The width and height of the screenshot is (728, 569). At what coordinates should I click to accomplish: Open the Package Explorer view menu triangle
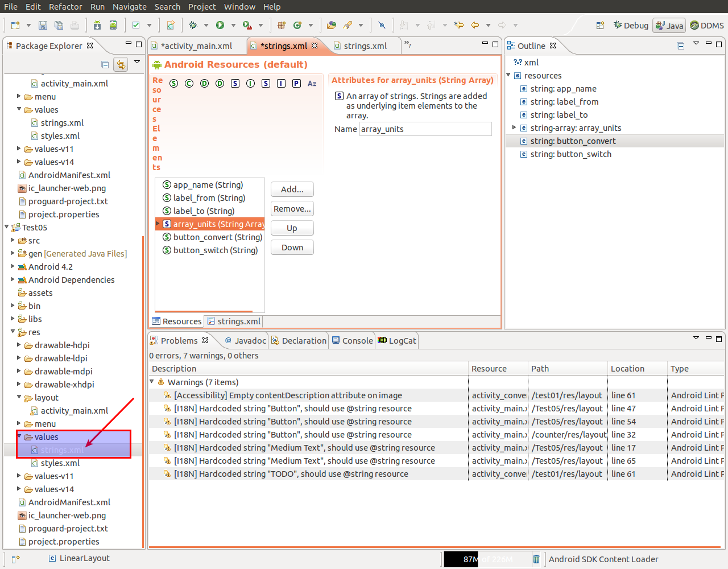point(137,62)
